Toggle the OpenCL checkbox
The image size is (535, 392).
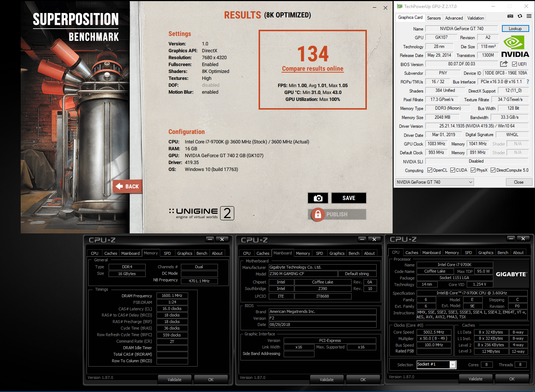pyautogui.click(x=430, y=170)
